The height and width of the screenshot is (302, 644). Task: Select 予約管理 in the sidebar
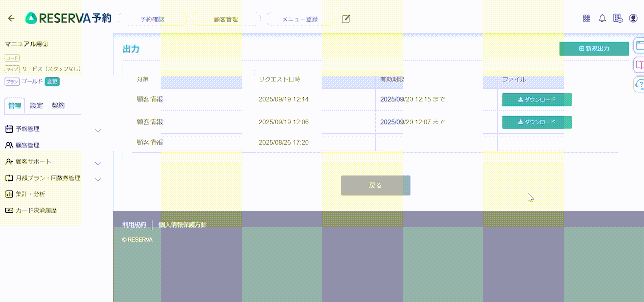pos(28,129)
